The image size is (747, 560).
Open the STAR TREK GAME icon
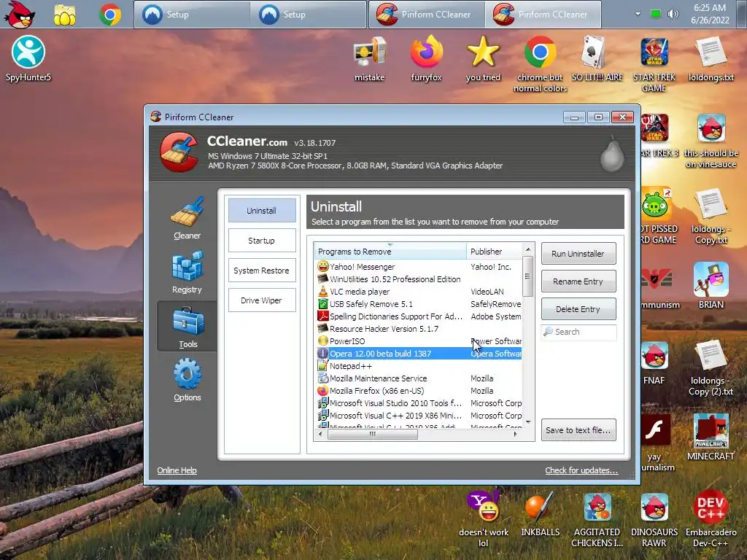(x=654, y=63)
